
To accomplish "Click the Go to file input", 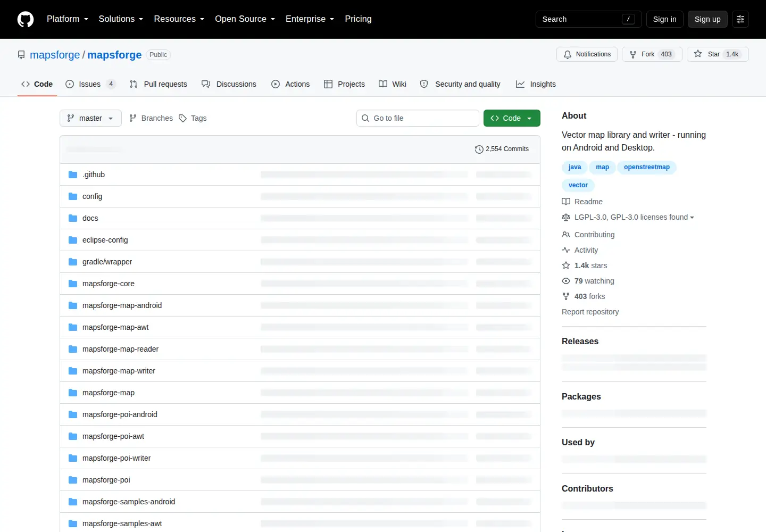I will (418, 118).
